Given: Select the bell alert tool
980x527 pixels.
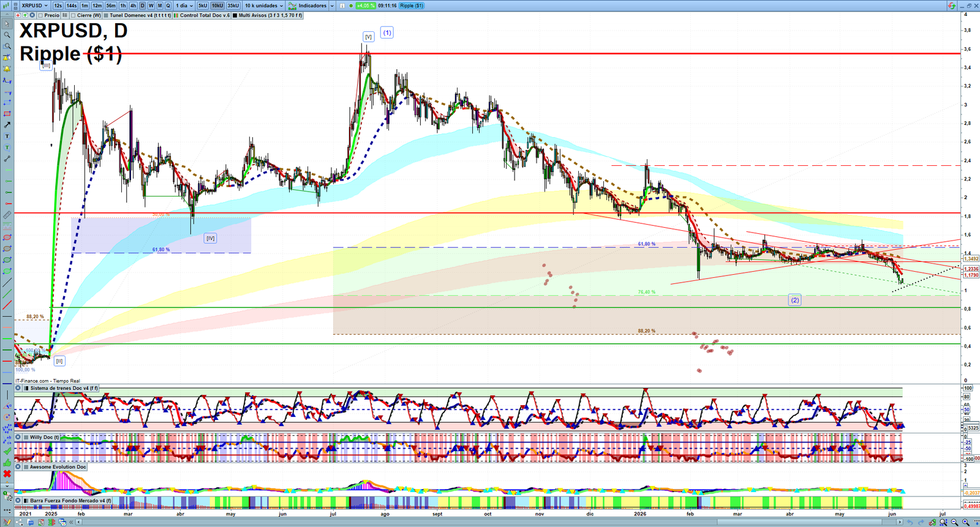Looking at the screenshot, I should [x=7, y=69].
